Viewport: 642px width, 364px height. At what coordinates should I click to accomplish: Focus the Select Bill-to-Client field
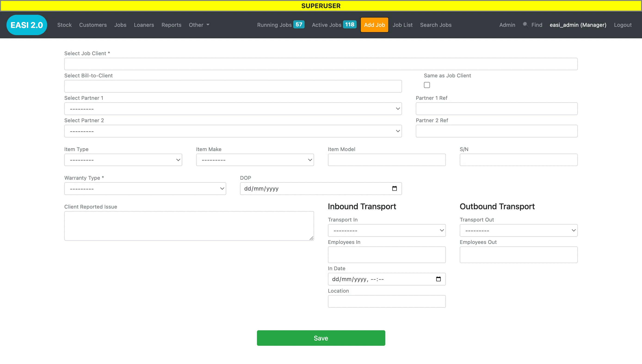coord(233,86)
